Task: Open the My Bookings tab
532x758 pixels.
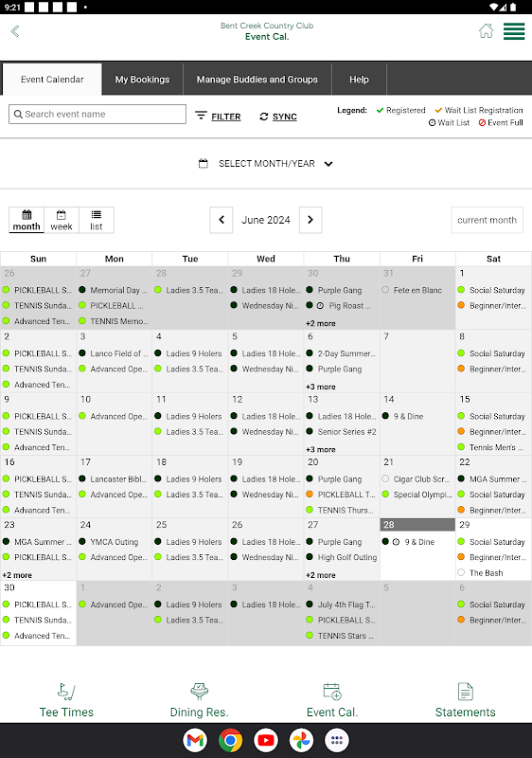Action: 142,80
